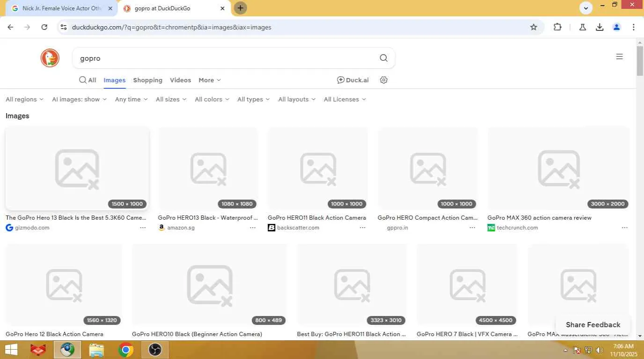This screenshot has width=644, height=359.
Task: Expand the All regions filter
Action: (x=25, y=99)
